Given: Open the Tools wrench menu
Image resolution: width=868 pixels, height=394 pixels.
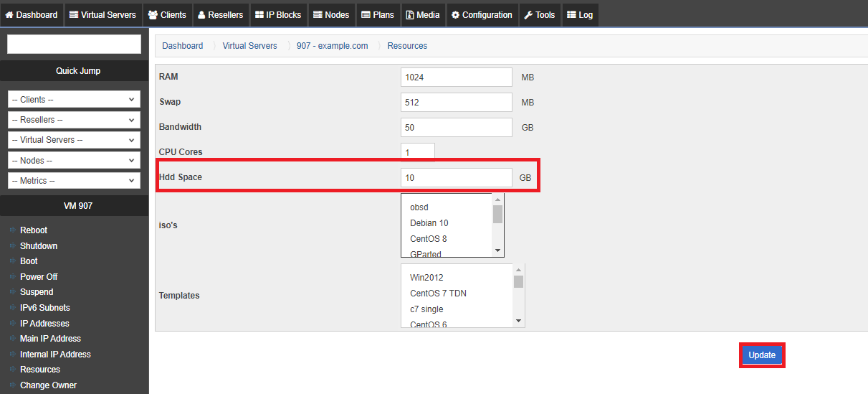Looking at the screenshot, I should tap(540, 14).
